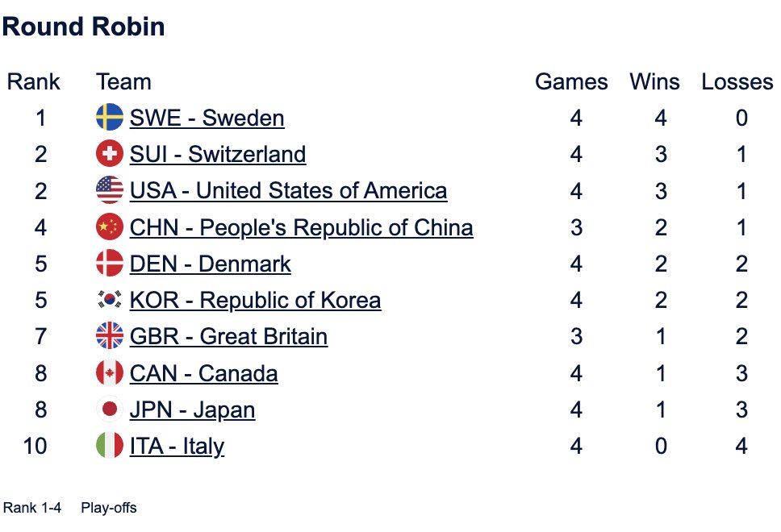Open the CHN - People's Republic of China link

click(x=301, y=228)
